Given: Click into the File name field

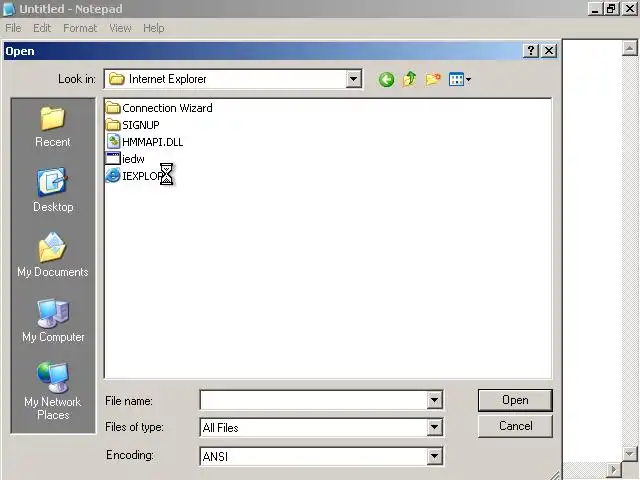Looking at the screenshot, I should 313,400.
